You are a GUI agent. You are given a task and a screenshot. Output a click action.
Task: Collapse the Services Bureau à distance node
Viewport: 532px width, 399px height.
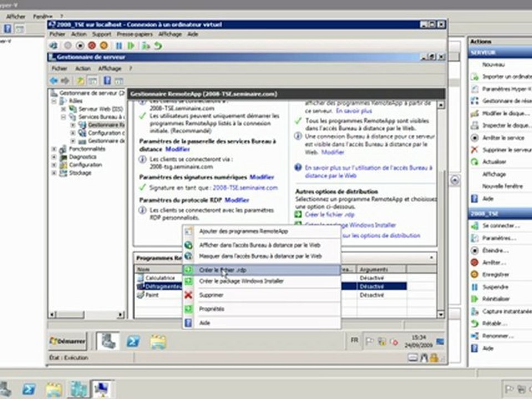point(63,117)
